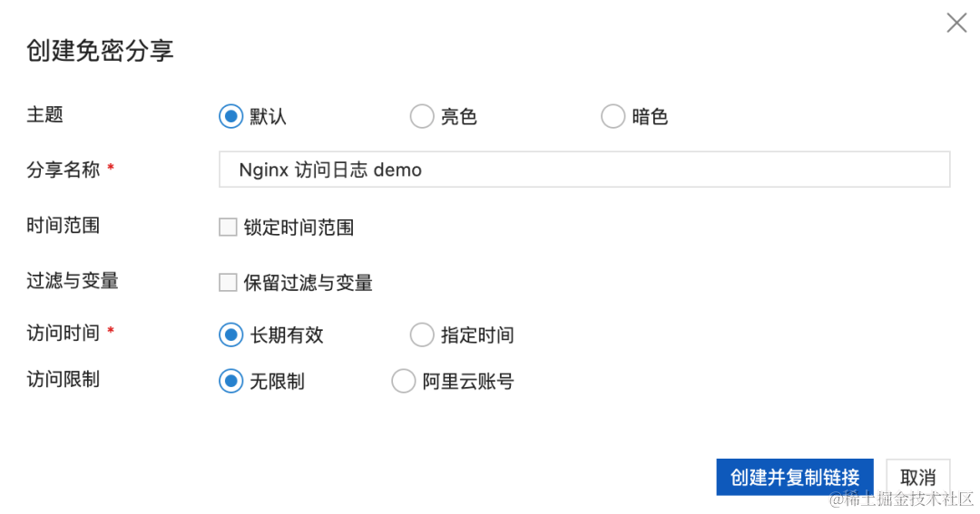Image resolution: width=980 pixels, height=514 pixels.
Task: Click the 过滤与变量 row label
Action: click(73, 281)
